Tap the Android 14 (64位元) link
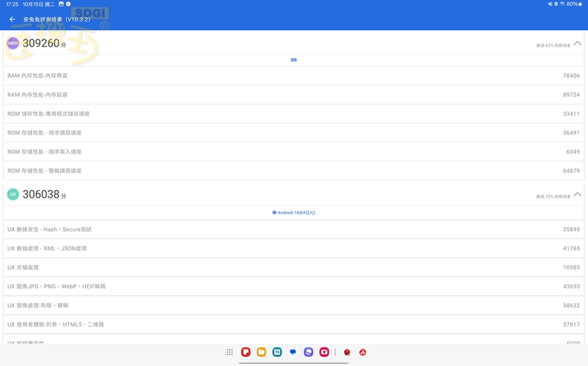 click(294, 213)
